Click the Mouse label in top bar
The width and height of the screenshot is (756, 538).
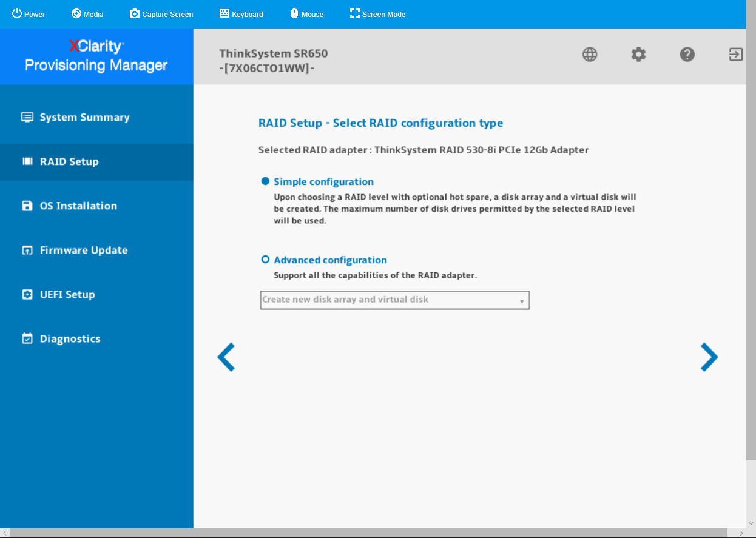point(312,14)
